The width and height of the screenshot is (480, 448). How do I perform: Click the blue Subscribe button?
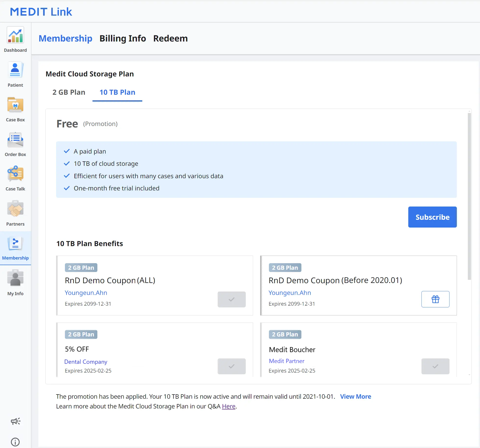coord(432,217)
